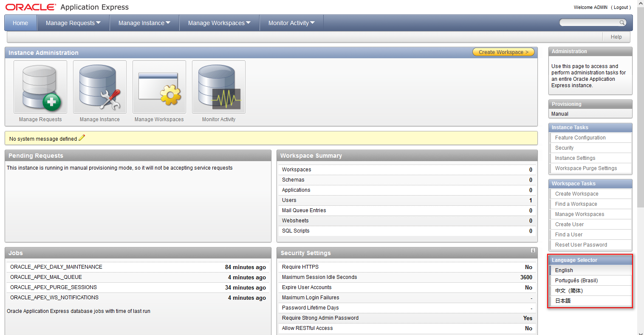
Task: Click the Applications summary row
Action: coord(407,190)
